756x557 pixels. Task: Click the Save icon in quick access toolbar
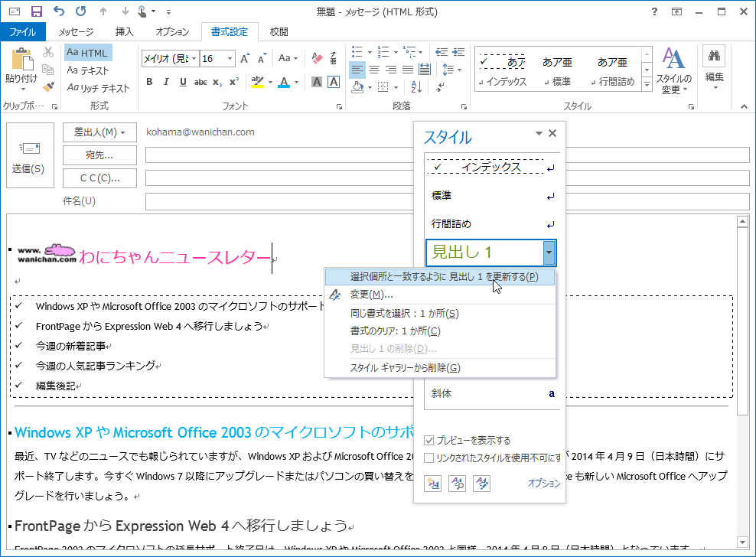[x=37, y=11]
